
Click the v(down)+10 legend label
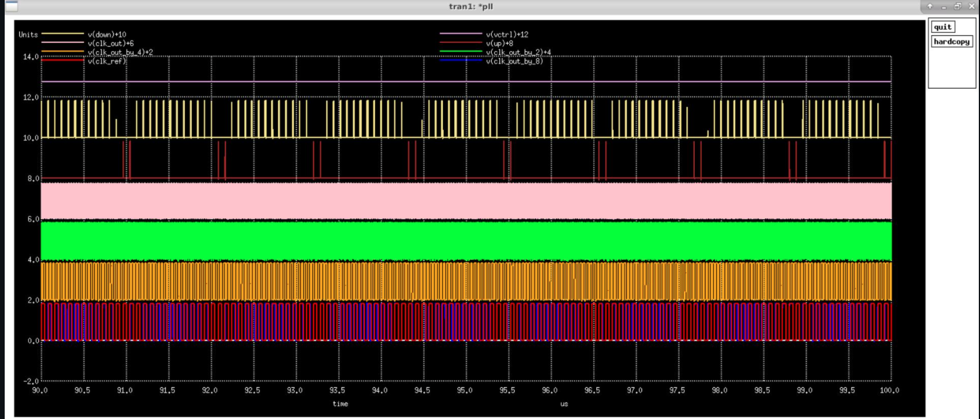(x=107, y=35)
